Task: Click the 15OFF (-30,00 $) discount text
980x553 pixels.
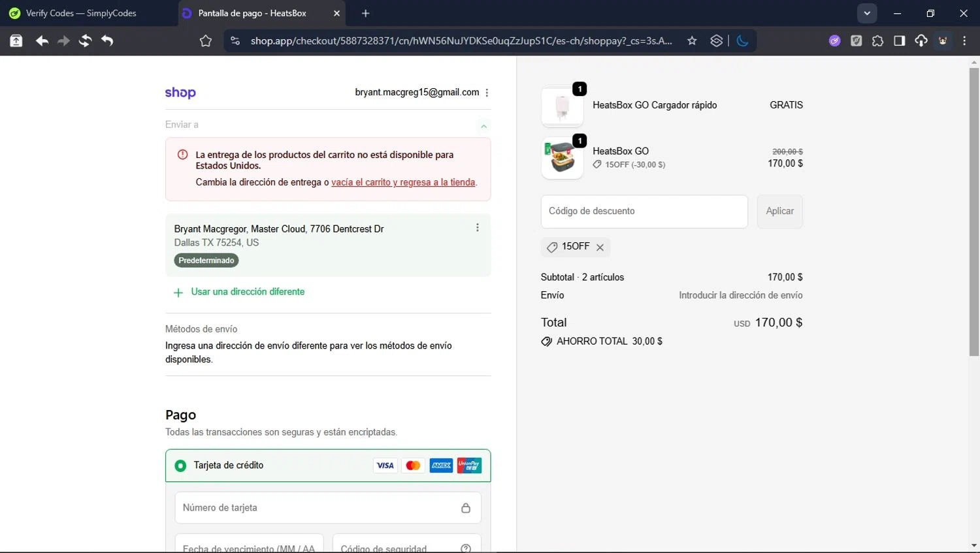Action: (635, 165)
